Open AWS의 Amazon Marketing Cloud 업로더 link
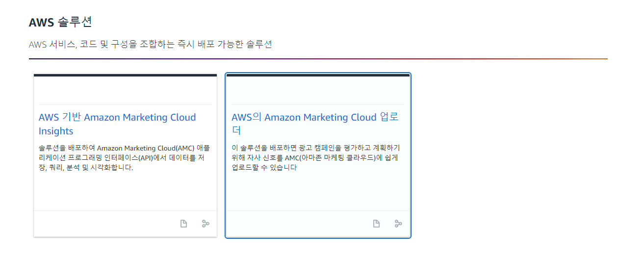The width and height of the screenshot is (644, 279). pos(315,124)
